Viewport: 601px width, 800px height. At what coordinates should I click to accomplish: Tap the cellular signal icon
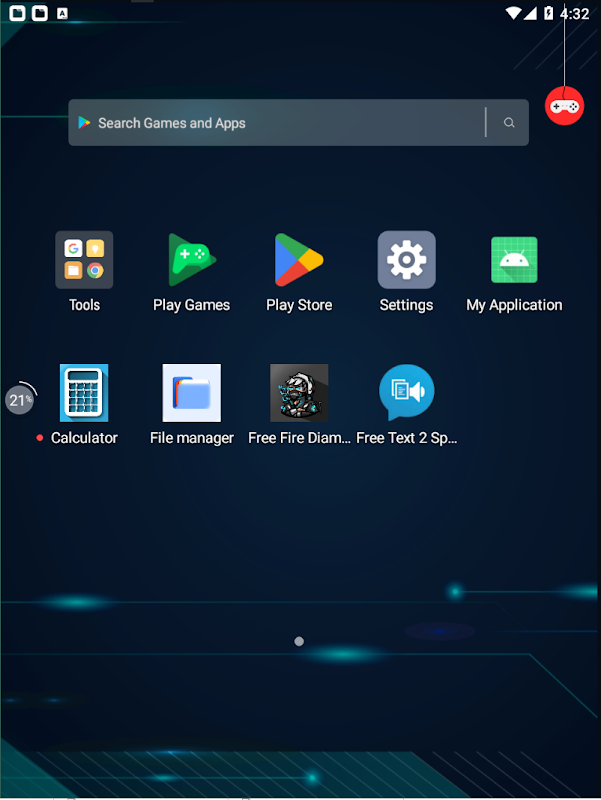coord(530,13)
